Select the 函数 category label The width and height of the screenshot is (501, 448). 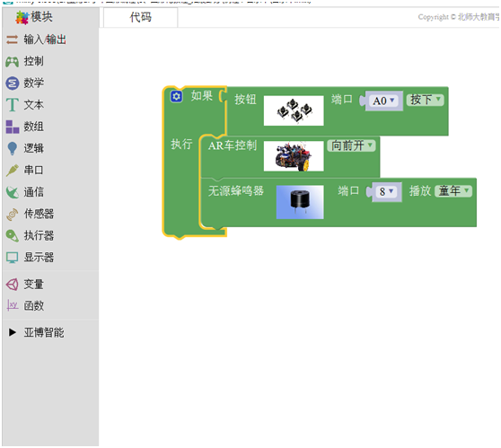point(34,306)
